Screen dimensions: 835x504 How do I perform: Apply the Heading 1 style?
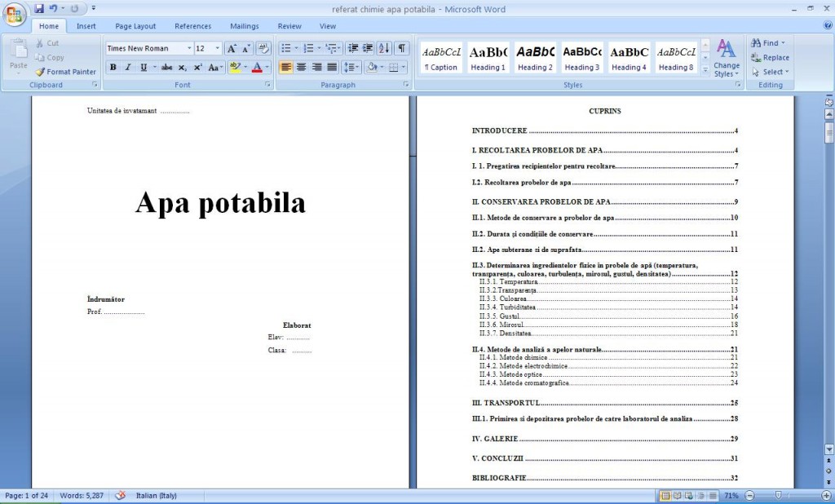488,58
